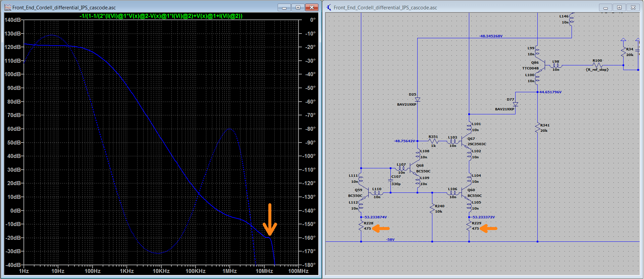Select inductor label L98
The height and width of the screenshot is (279, 644).
[556, 61]
